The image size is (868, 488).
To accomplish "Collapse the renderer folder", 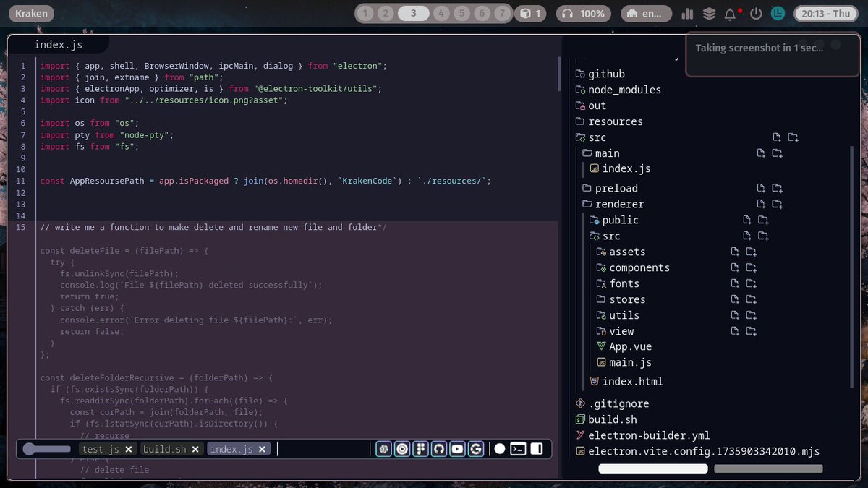I will (613, 204).
